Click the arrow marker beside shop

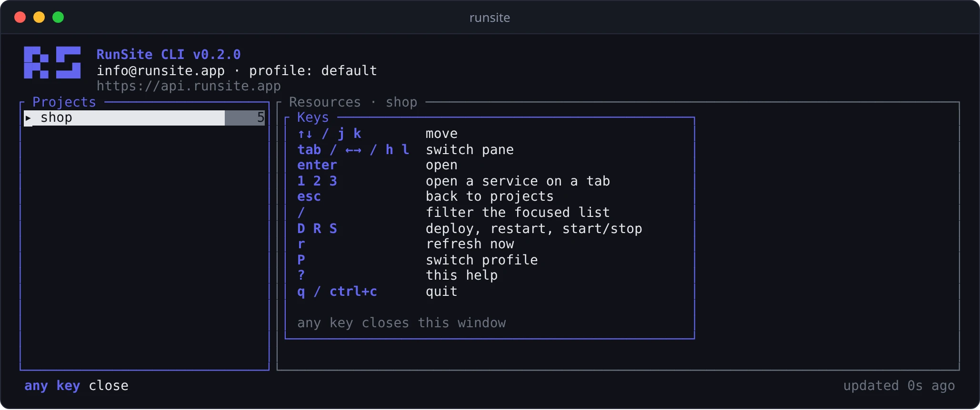(28, 118)
